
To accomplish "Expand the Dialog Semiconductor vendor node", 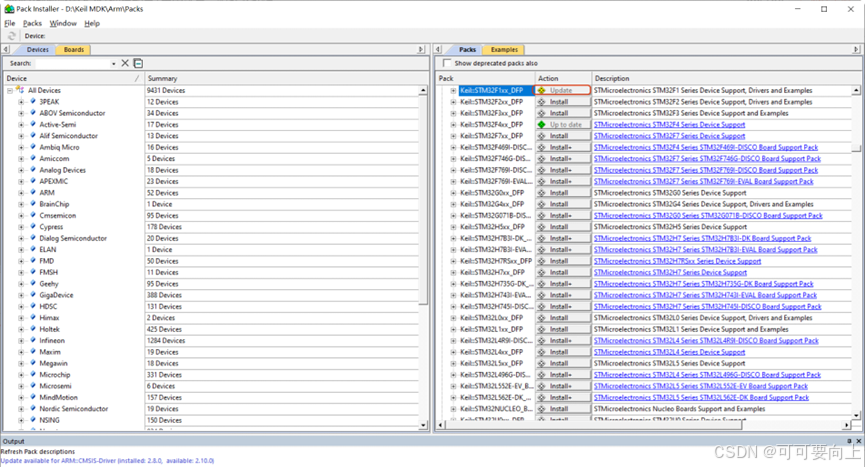I will (x=21, y=238).
